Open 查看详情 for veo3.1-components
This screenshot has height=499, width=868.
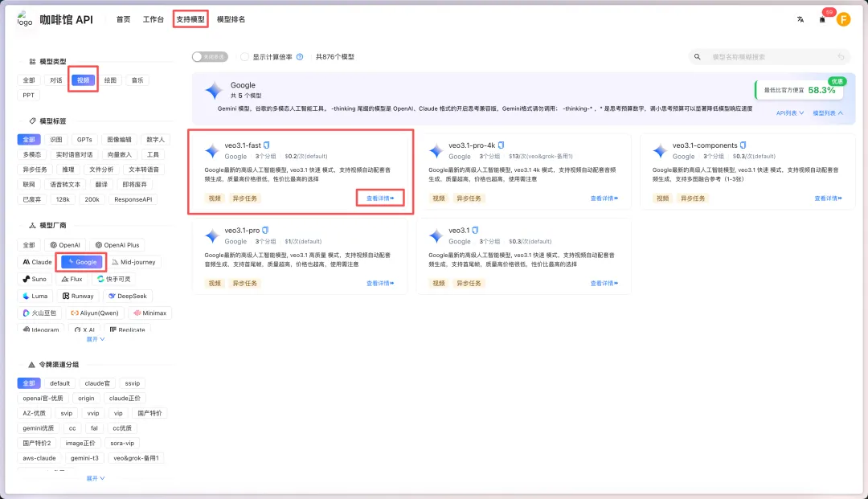pos(828,198)
